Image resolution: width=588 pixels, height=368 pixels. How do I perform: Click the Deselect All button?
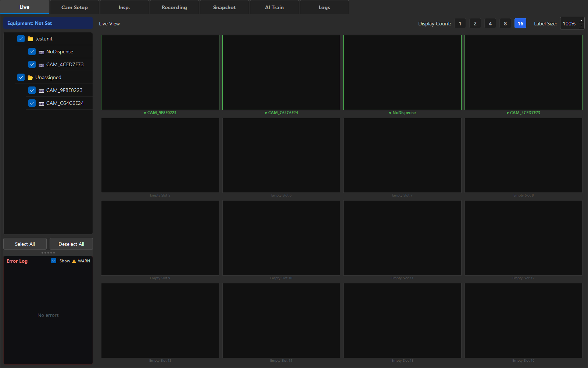tap(71, 244)
